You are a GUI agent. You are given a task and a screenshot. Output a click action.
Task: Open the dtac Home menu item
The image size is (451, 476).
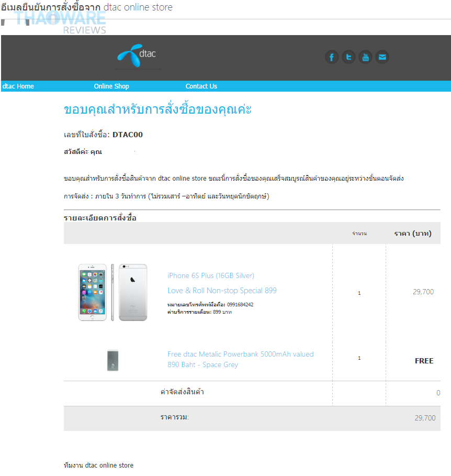(18, 86)
